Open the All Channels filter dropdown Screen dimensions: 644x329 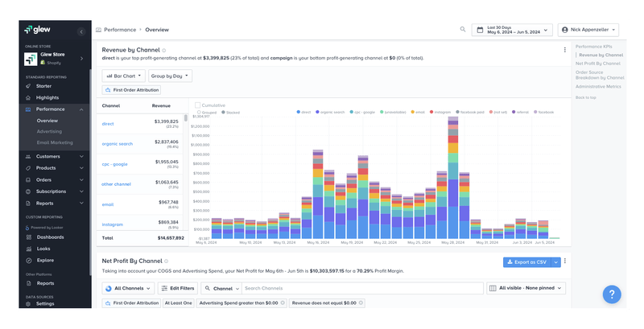tap(128, 289)
